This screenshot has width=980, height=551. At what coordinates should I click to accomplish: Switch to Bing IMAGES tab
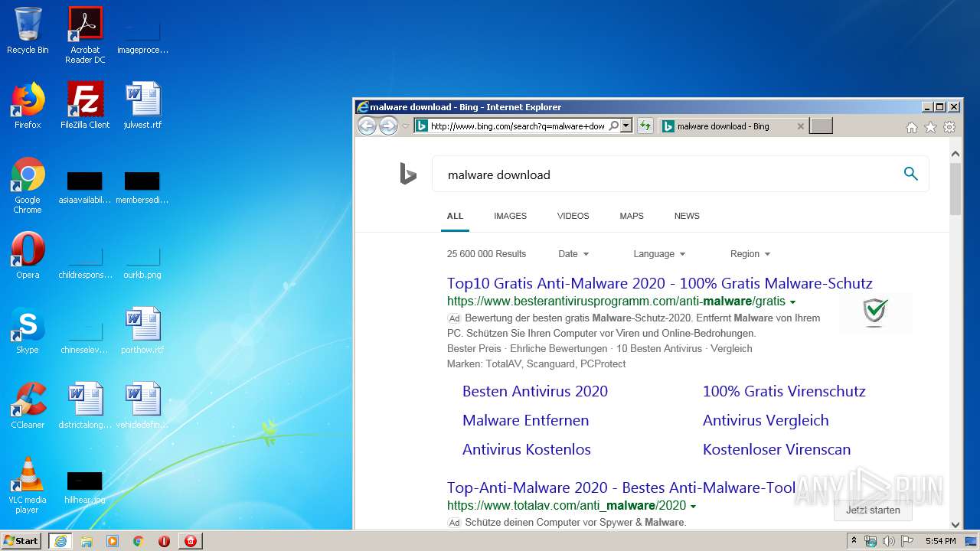pyautogui.click(x=510, y=216)
